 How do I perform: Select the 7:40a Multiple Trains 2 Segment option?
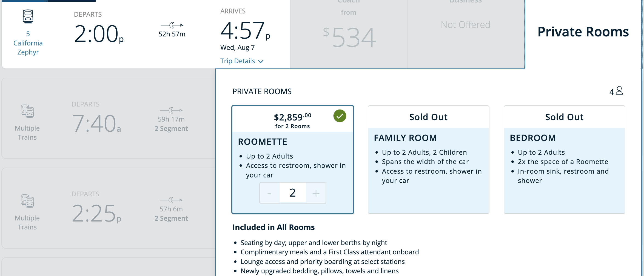click(109, 118)
